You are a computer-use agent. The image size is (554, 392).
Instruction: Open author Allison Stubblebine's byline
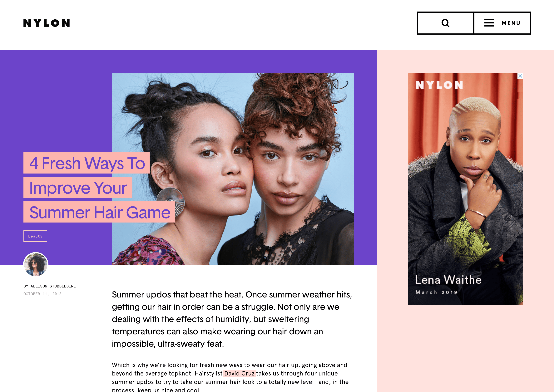pyautogui.click(x=49, y=286)
